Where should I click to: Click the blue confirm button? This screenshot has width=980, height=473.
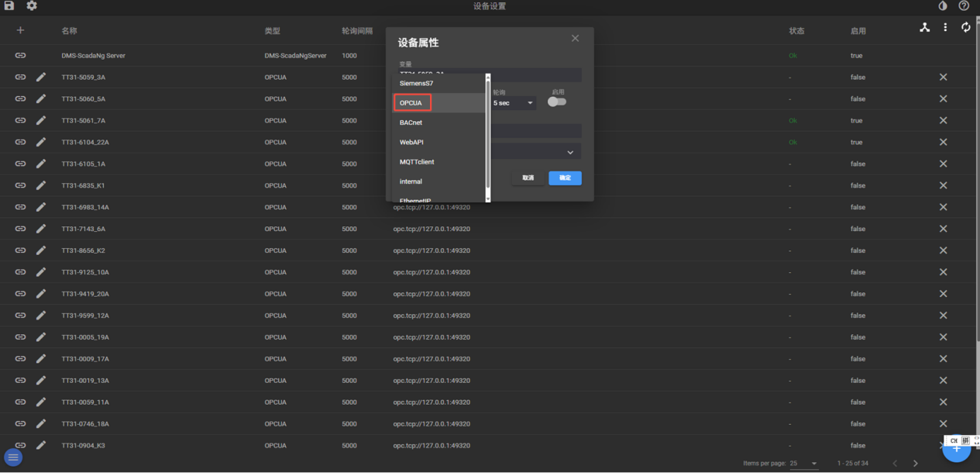(565, 178)
